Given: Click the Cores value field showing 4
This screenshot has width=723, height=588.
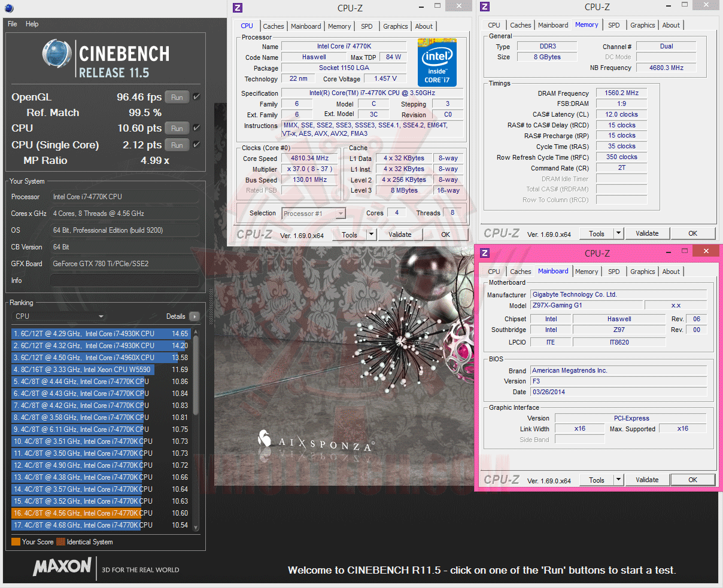Looking at the screenshot, I should [396, 213].
